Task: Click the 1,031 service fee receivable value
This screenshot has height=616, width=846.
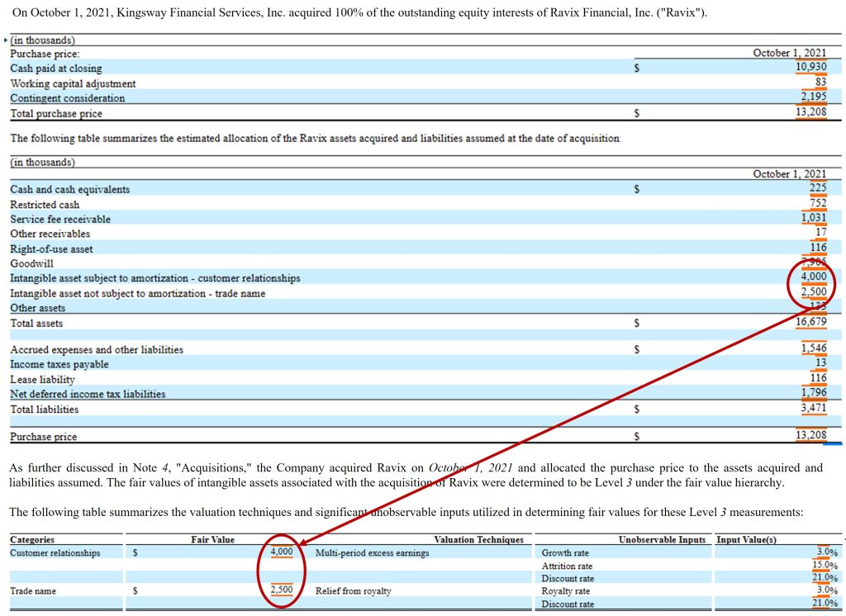Action: coord(814,217)
